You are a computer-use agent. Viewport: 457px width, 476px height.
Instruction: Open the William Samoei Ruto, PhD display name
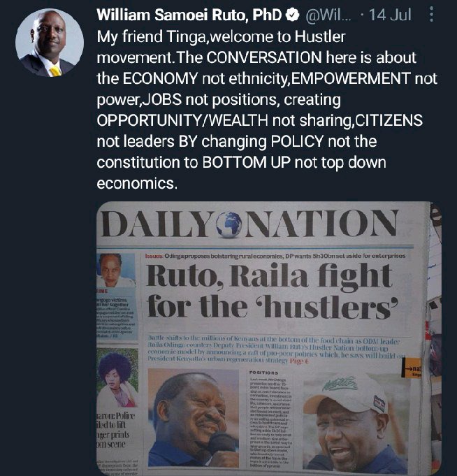click(x=189, y=15)
